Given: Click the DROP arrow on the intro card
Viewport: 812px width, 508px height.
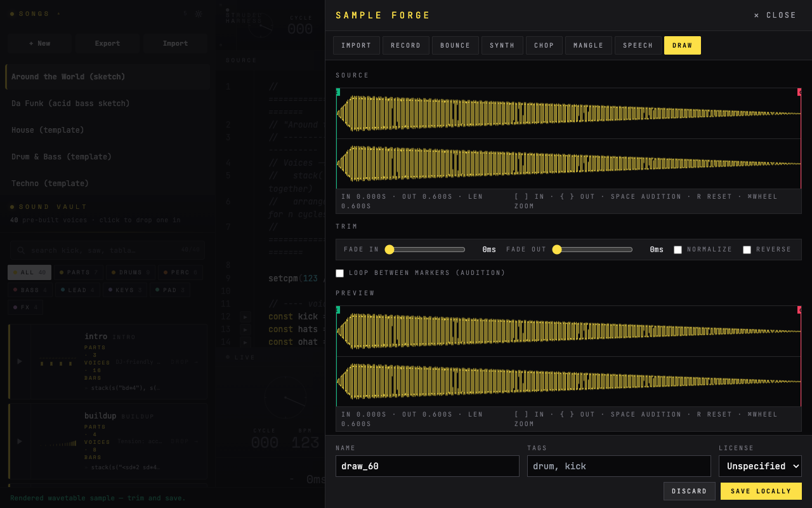Looking at the screenshot, I should [184, 361].
